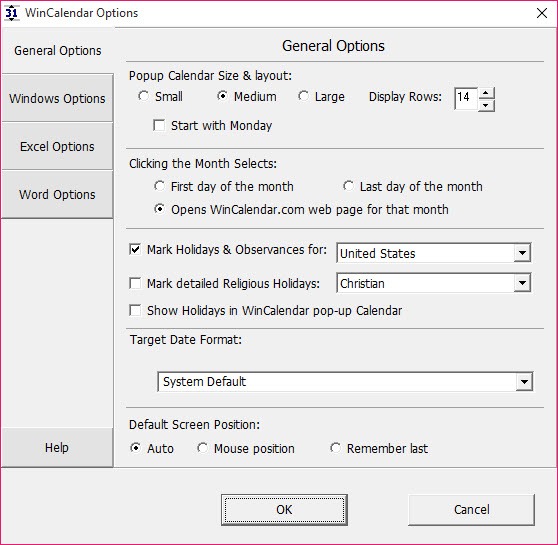Expand the System Default date format dropdown
Viewport: 558px width, 545px height.
pyautogui.click(x=345, y=382)
